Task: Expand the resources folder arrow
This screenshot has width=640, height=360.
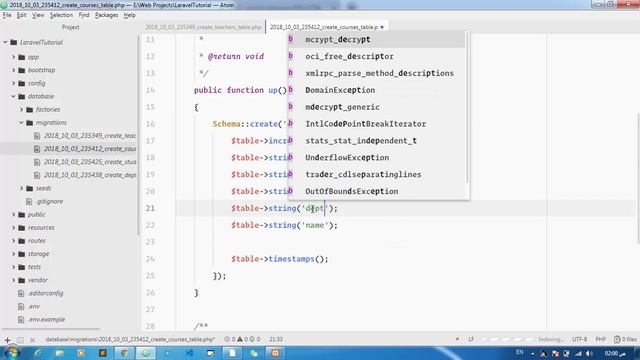Action: (x=13, y=227)
